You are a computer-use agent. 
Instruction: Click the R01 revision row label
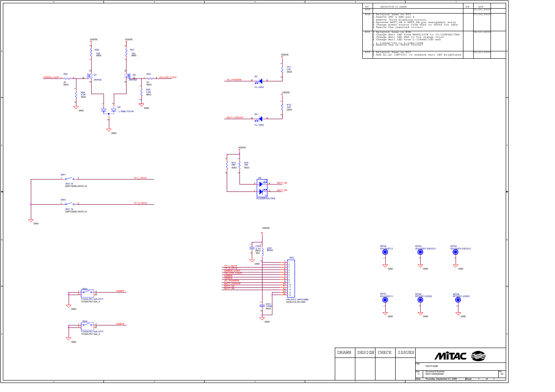[368, 32]
